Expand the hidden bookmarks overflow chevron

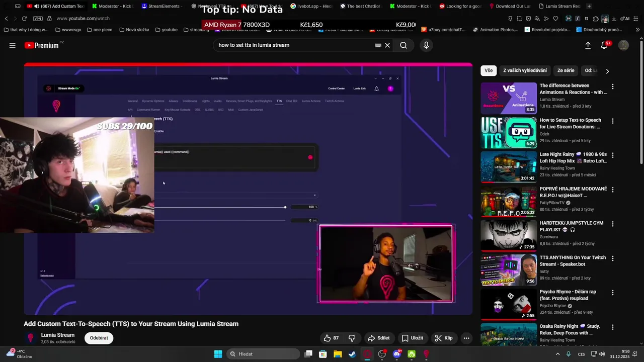pos(638,30)
